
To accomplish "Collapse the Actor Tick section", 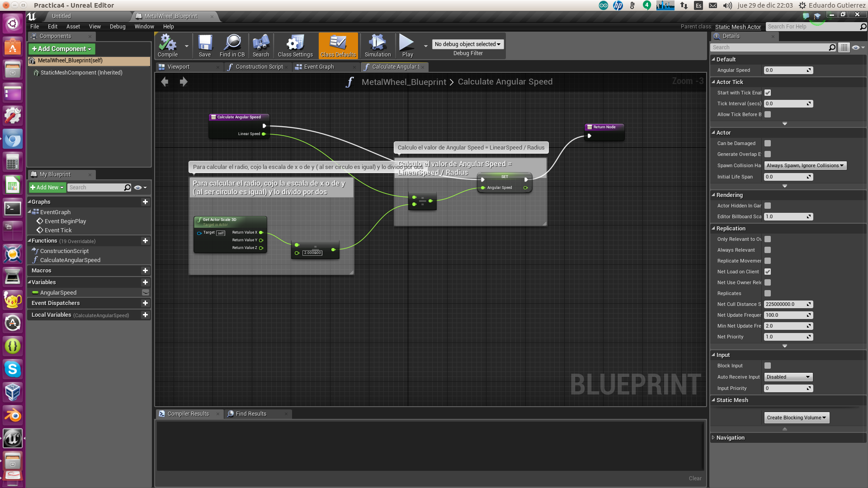I will 713,82.
